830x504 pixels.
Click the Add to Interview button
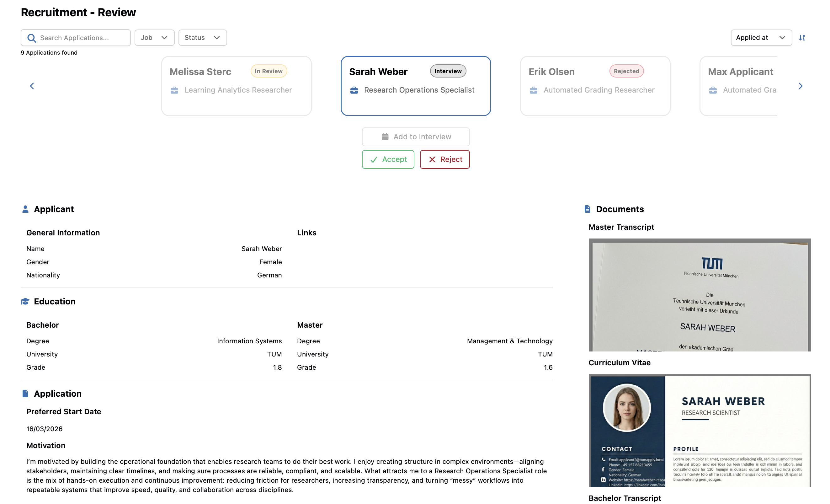tap(416, 137)
